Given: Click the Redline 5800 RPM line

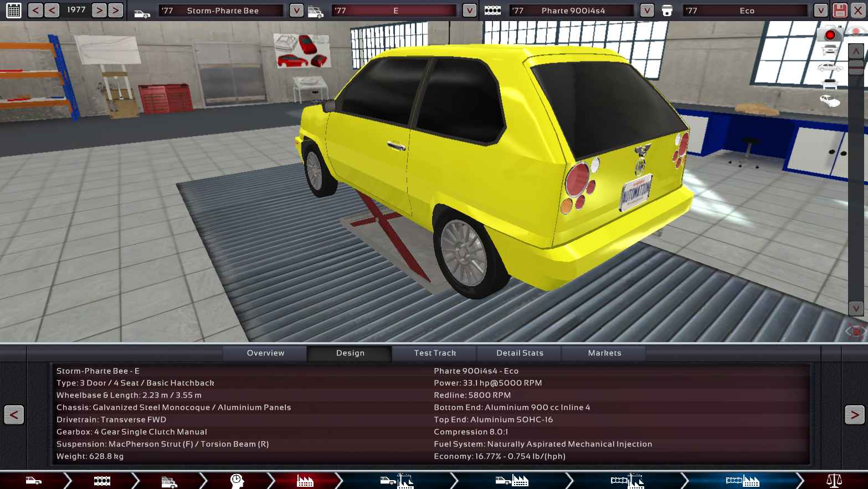Looking at the screenshot, I should (472, 395).
